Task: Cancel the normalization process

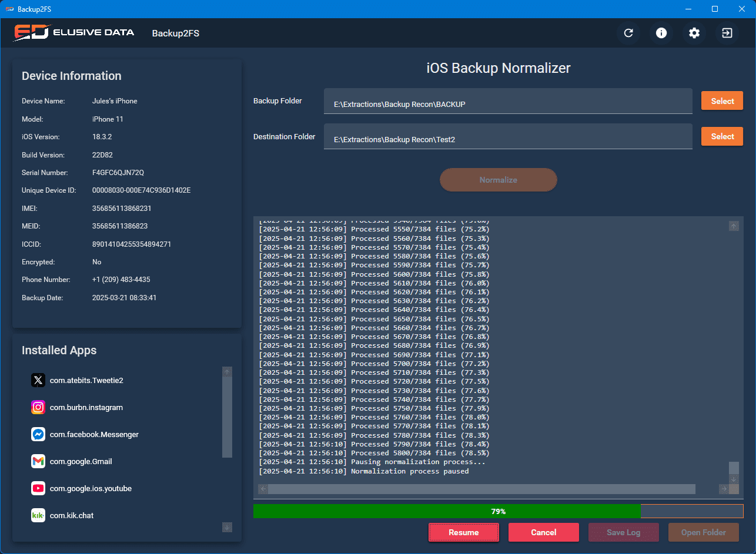Action: coord(544,532)
